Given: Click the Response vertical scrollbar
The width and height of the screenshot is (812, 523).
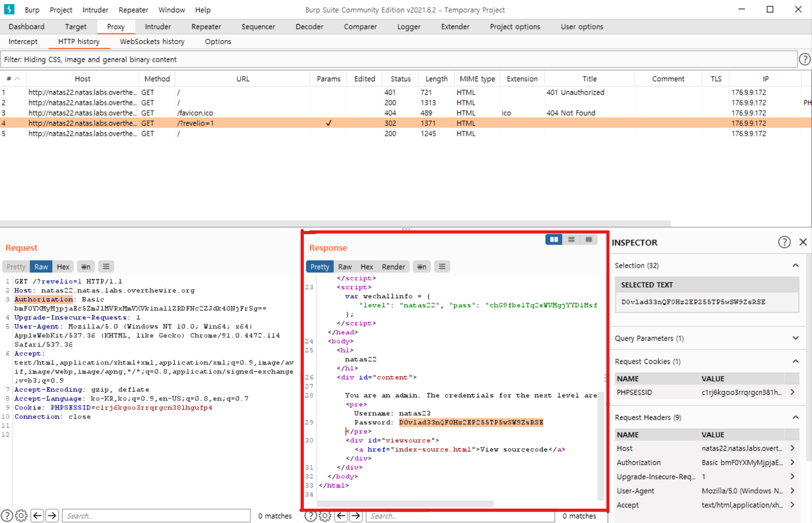Looking at the screenshot, I should (600, 445).
